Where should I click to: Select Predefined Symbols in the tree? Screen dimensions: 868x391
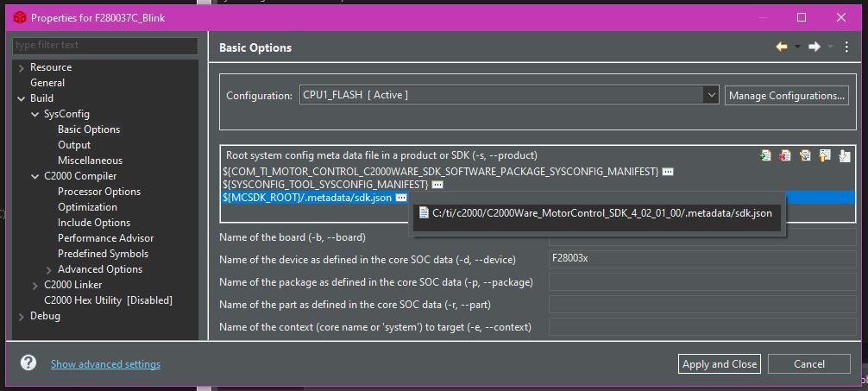click(x=103, y=254)
